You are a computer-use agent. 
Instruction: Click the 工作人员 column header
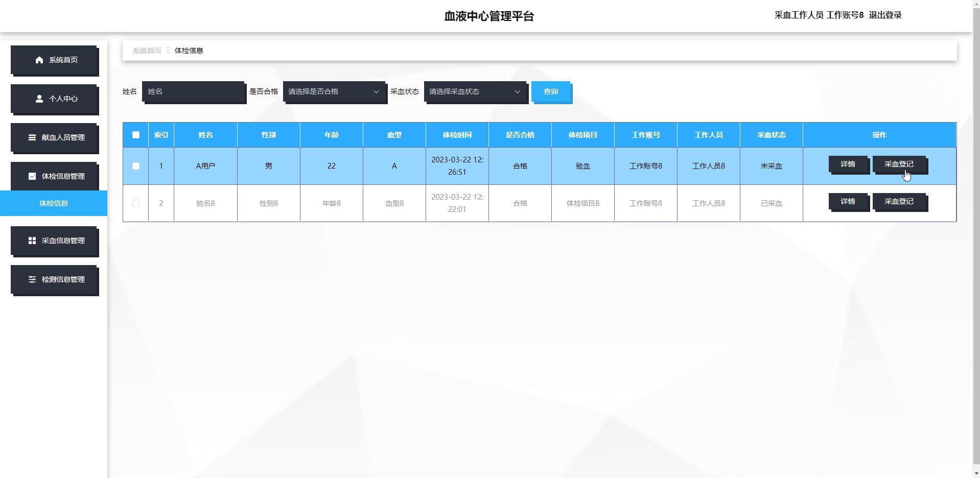pos(709,135)
